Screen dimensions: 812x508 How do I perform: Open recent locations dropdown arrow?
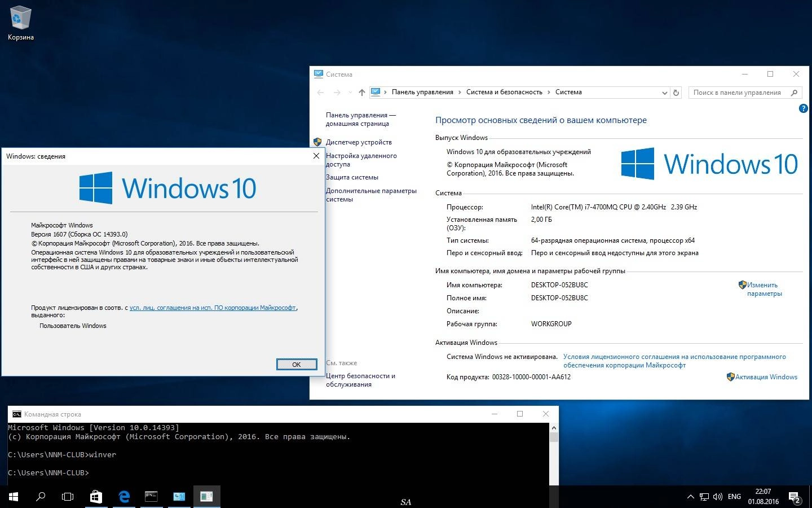point(350,93)
